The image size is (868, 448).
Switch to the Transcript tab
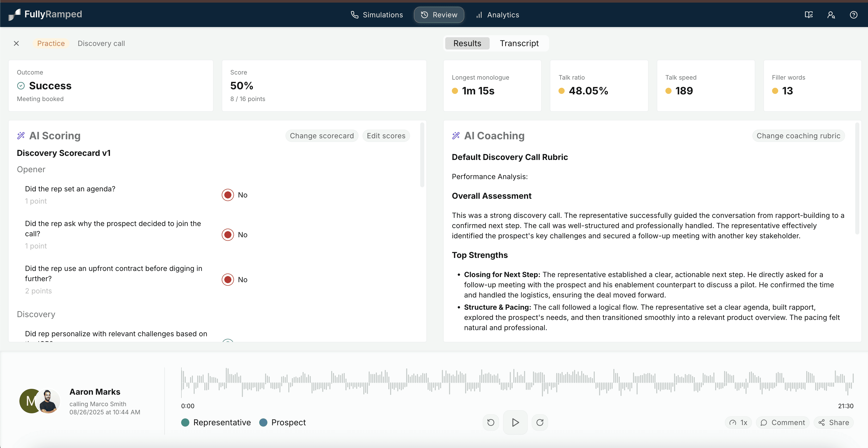(x=519, y=43)
